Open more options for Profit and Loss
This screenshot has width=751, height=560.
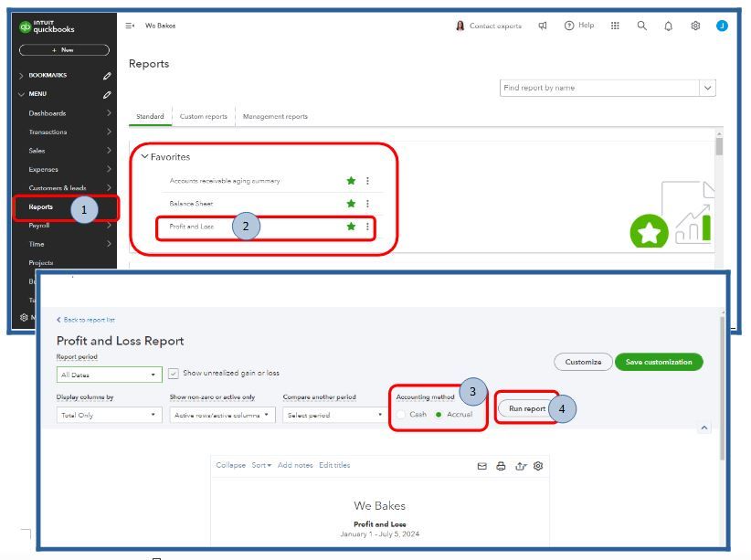(367, 227)
